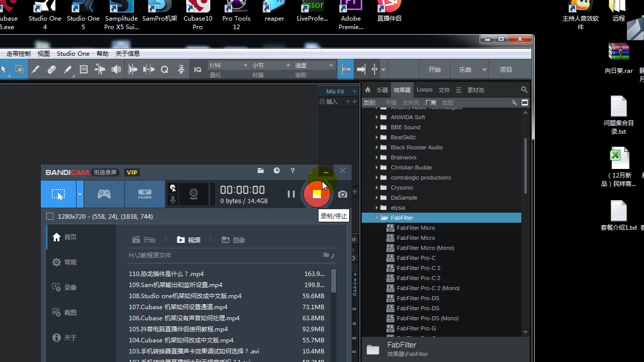644x362 pixels.
Task: Expand the ANWIDA Soft folder
Action: (376, 117)
